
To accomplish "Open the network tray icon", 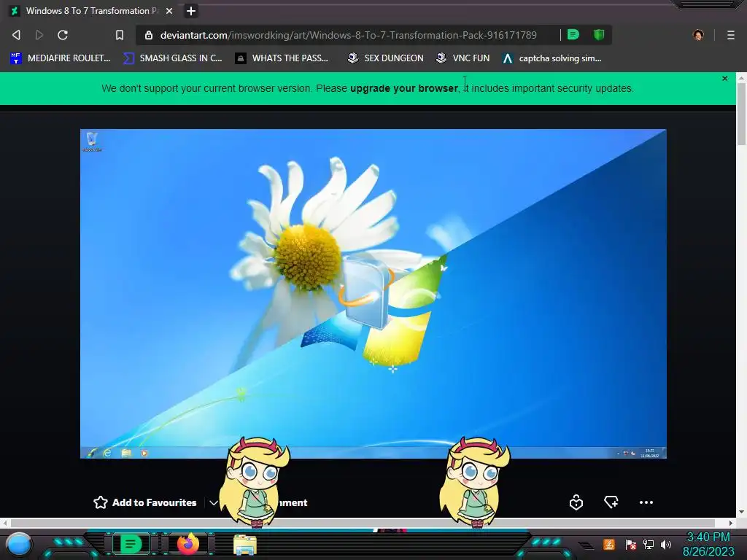I will coord(648,544).
